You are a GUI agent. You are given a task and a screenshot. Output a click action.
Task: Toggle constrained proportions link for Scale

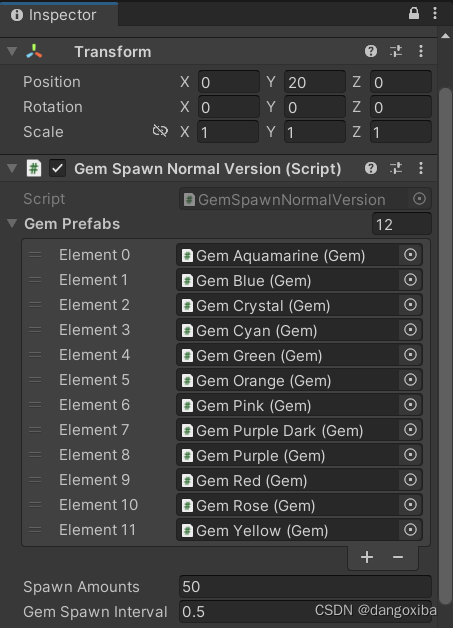point(160,131)
